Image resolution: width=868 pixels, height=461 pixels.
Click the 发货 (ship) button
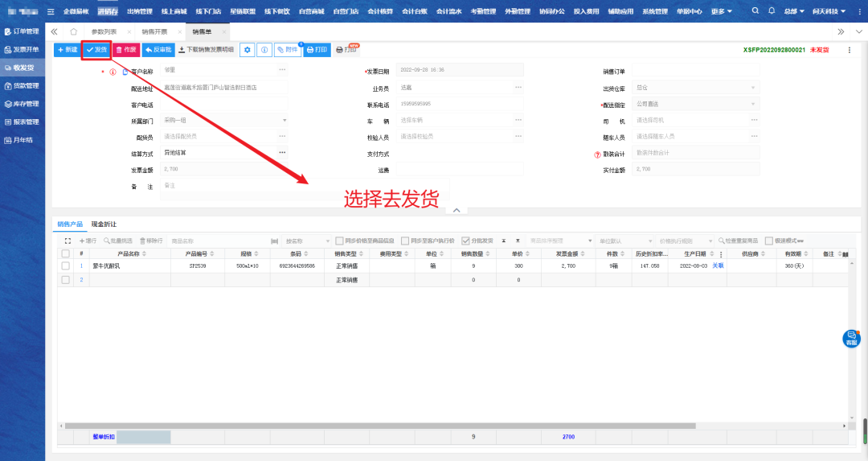point(96,50)
